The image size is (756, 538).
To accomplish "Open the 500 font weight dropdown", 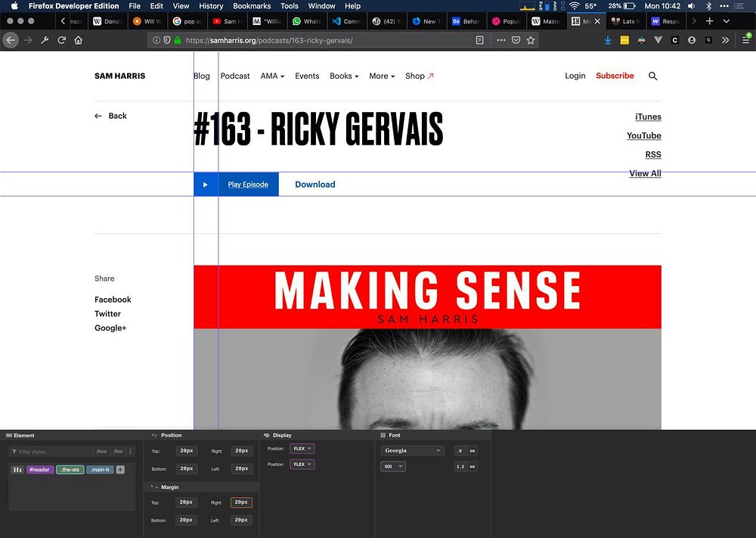I will (x=393, y=467).
